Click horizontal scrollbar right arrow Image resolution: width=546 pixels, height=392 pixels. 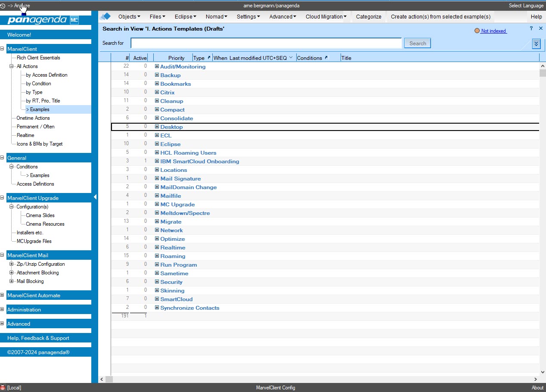[536, 380]
